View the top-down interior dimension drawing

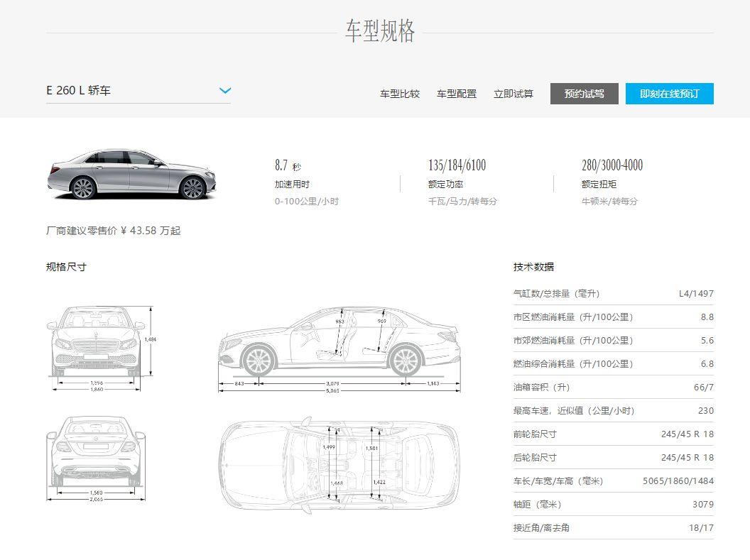(x=339, y=465)
